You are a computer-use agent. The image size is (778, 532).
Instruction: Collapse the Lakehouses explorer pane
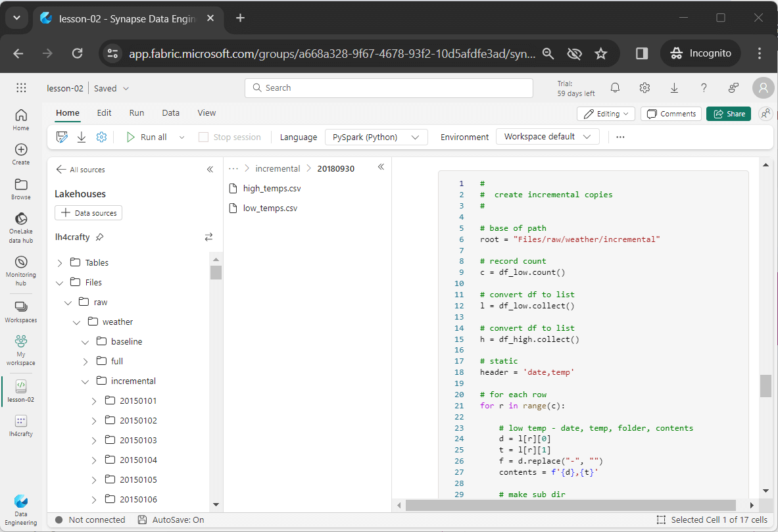tap(210, 170)
